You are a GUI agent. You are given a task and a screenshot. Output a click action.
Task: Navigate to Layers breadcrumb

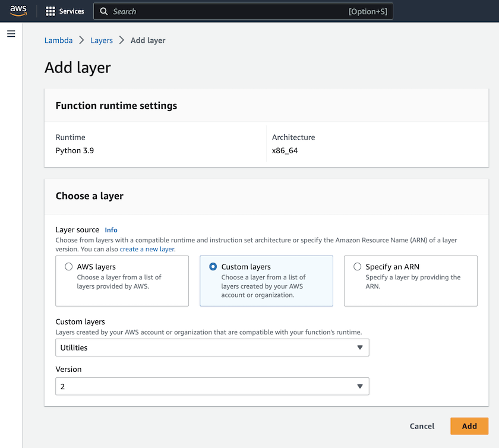click(102, 40)
